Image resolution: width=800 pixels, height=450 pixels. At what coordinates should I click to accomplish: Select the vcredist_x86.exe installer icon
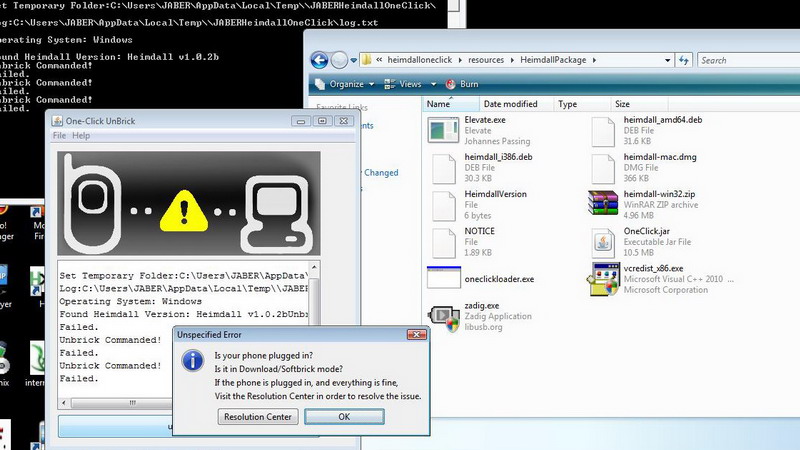[x=603, y=279]
